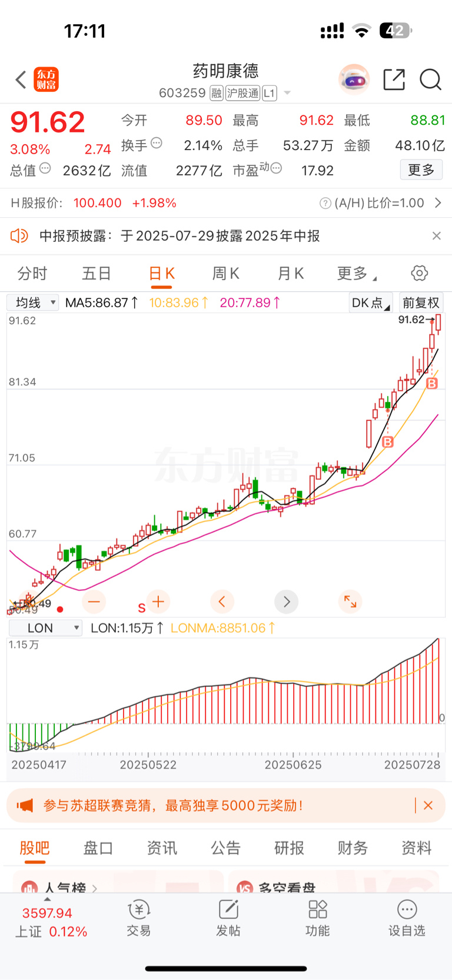The image size is (452, 980).
Task: Zoom in chart with plus button
Action: 158,602
